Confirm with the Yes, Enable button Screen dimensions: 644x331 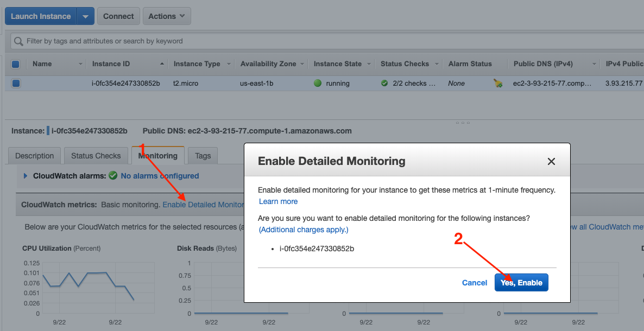521,283
